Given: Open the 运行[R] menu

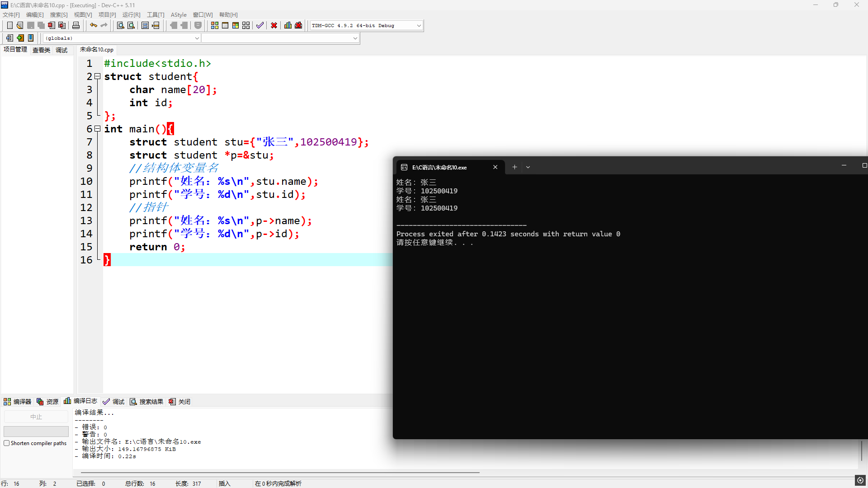Looking at the screenshot, I should pyautogui.click(x=131, y=15).
